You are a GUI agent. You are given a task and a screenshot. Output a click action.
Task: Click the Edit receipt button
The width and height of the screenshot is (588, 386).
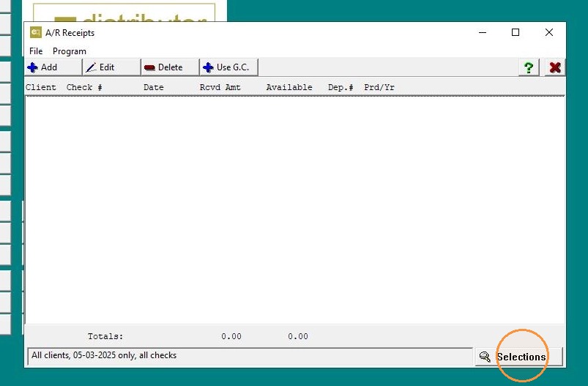pyautogui.click(x=112, y=67)
